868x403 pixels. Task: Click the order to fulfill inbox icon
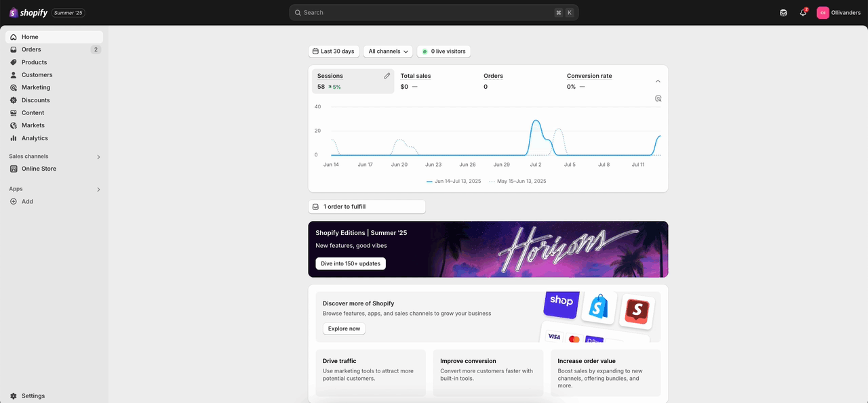pos(315,207)
